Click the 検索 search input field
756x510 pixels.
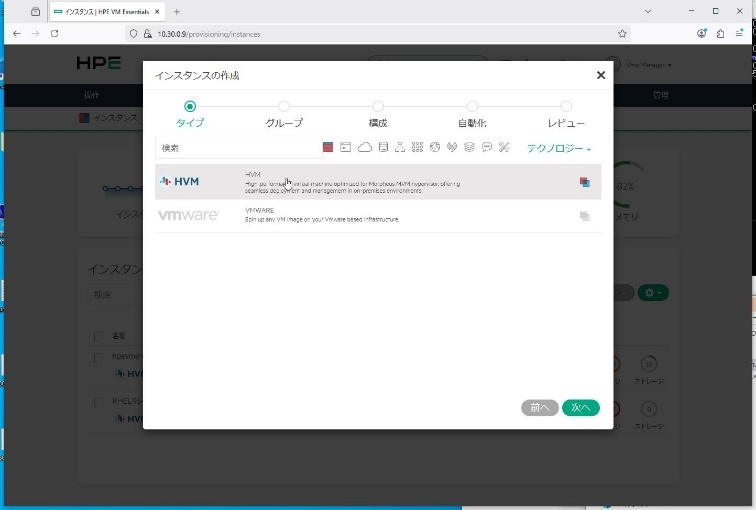tap(238, 148)
